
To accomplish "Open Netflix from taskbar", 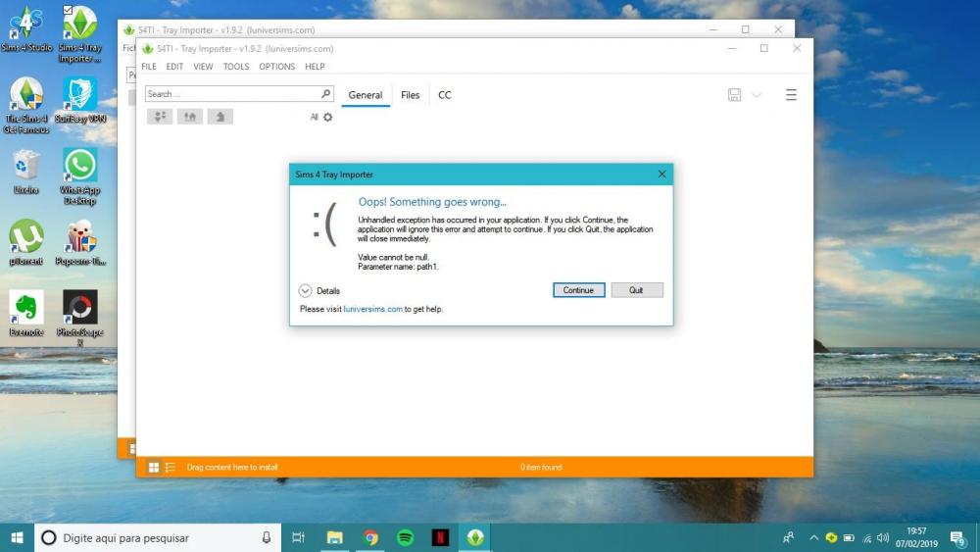I will tap(441, 537).
